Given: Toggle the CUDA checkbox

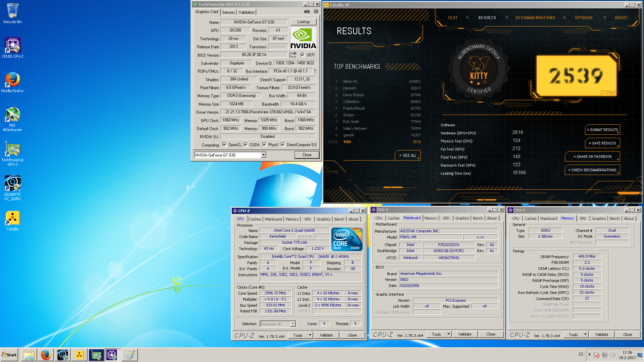Looking at the screenshot, I should pyautogui.click(x=246, y=145).
